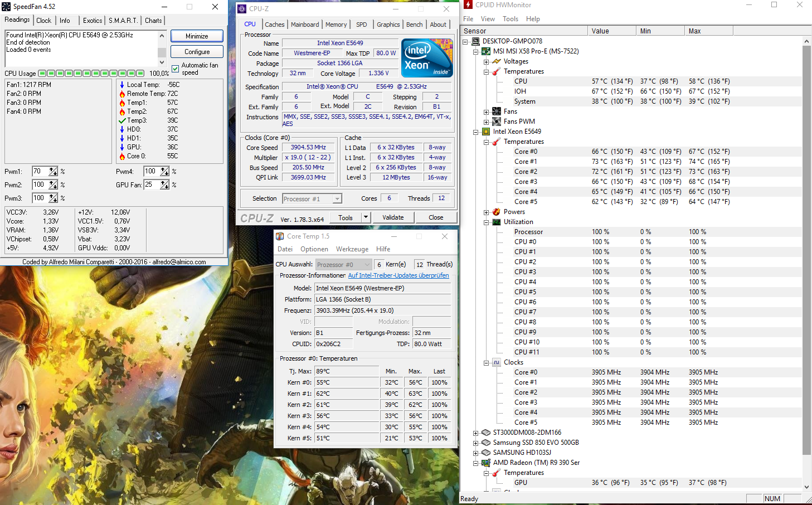This screenshot has height=505, width=812.
Task: Open the Tools dropdown arrow in CPU-Z
Action: [x=366, y=217]
